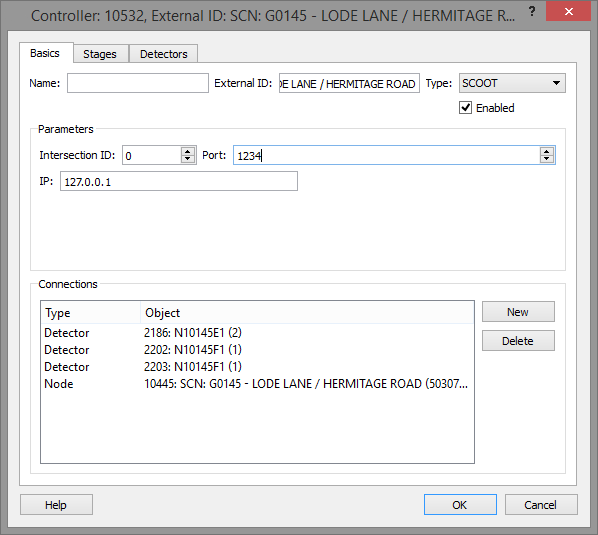598x535 pixels.
Task: Select the Node row 10445 connection
Action: click(257, 384)
